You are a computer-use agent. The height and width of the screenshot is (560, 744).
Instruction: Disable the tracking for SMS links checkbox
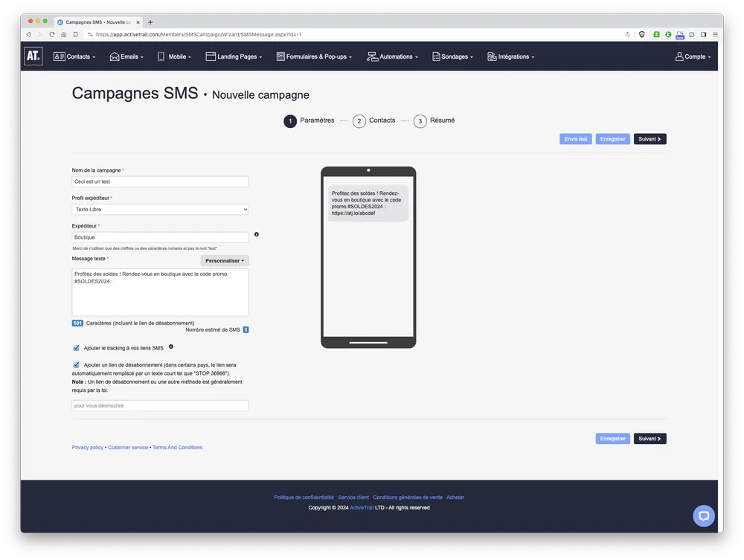tap(75, 347)
